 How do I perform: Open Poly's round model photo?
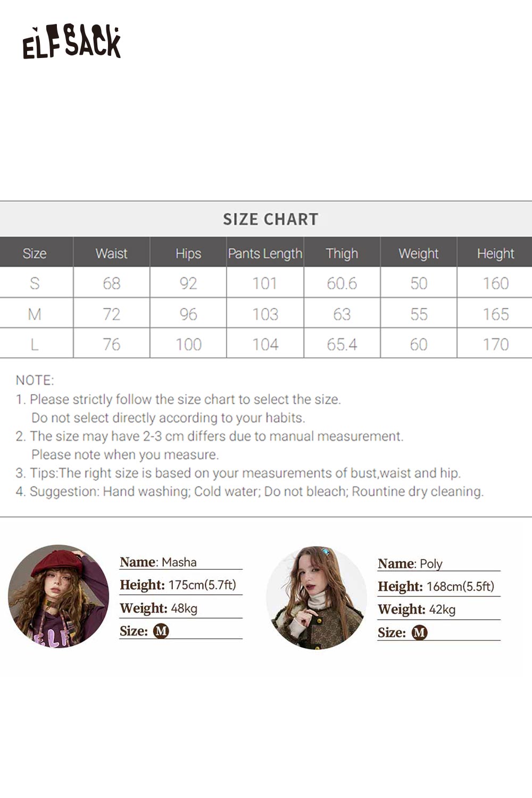(317, 597)
